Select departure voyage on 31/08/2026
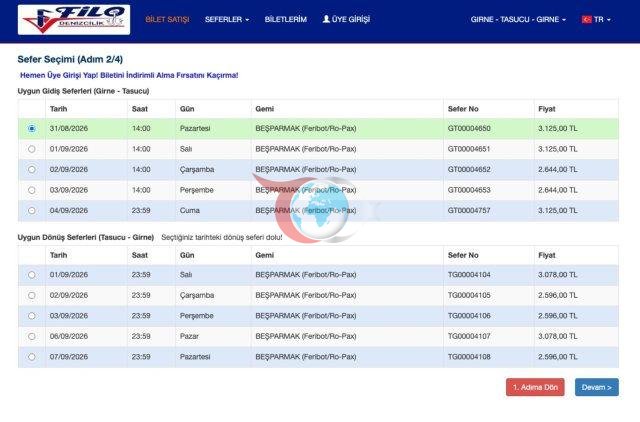 click(32, 129)
